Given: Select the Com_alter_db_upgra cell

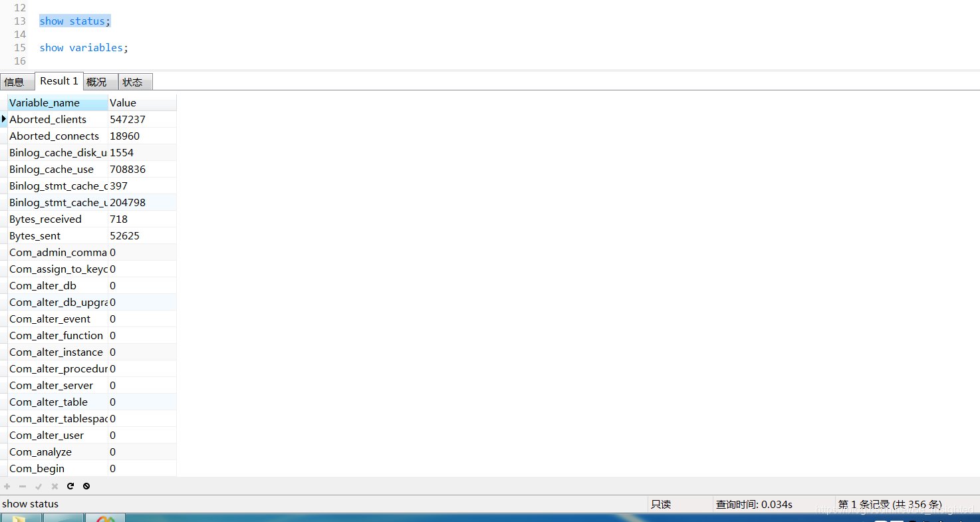Looking at the screenshot, I should [58, 302].
